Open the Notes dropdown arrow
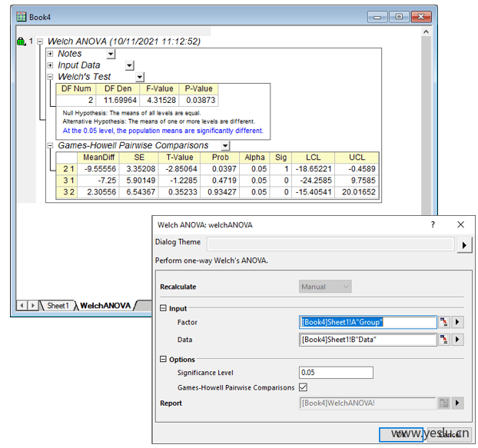 click(111, 55)
